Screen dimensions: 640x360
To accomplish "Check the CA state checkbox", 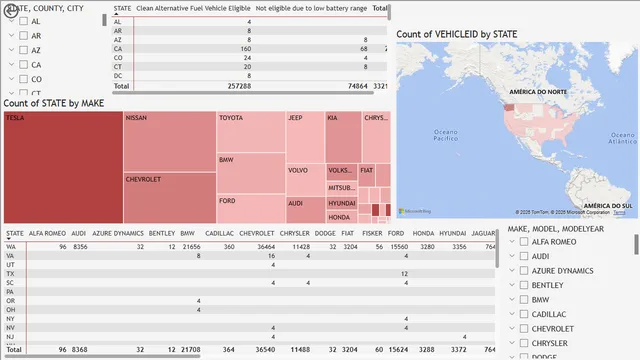I will (24, 64).
